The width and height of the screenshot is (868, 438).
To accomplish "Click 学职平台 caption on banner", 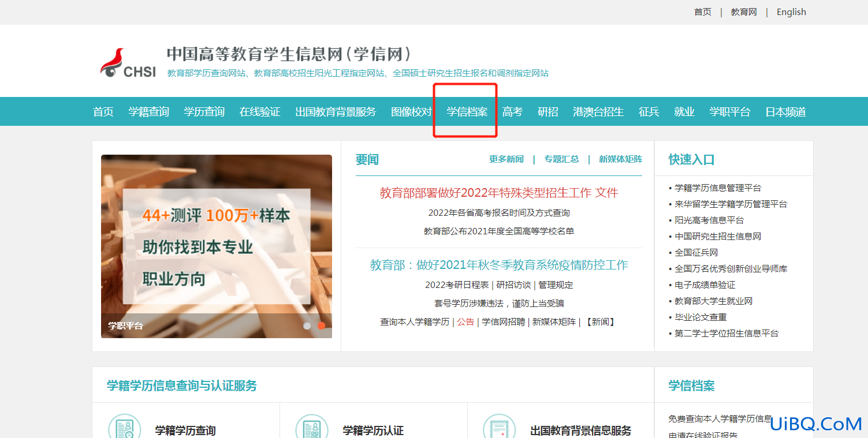I will pos(125,326).
